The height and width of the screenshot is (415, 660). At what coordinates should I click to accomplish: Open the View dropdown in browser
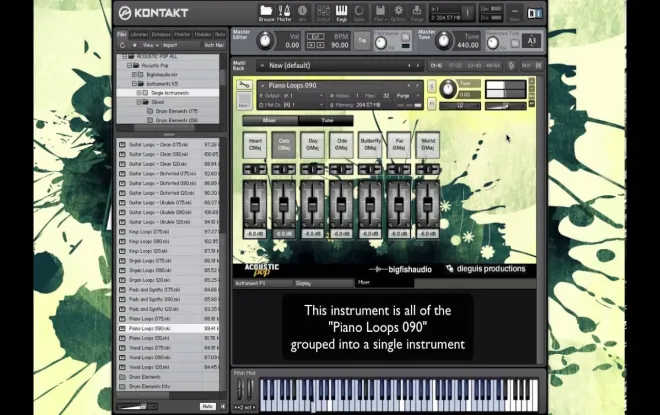150,45
